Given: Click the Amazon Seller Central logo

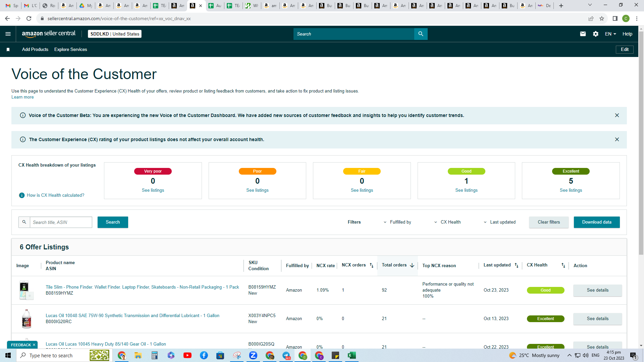Looking at the screenshot, I should [x=49, y=34].
